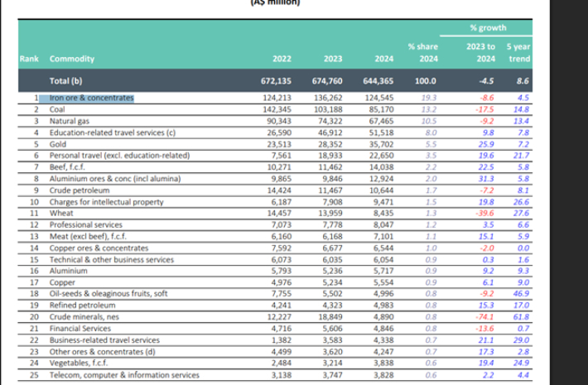Click Business-related travel trend value 29.0
This screenshot has width=588, height=385.
coord(521,340)
